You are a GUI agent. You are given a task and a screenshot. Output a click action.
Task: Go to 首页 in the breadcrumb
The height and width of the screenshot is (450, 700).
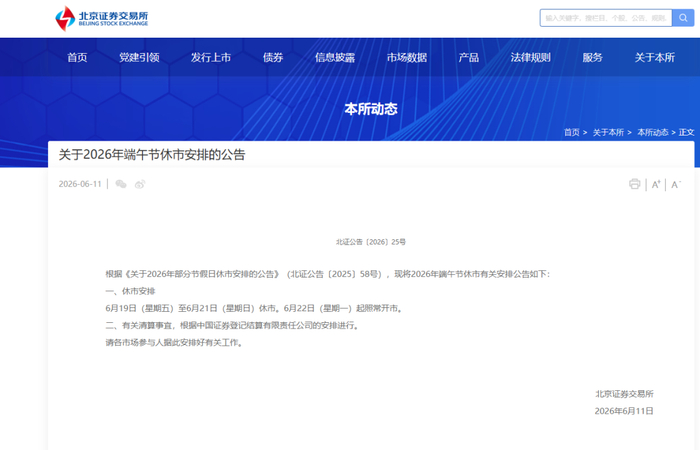coord(571,132)
